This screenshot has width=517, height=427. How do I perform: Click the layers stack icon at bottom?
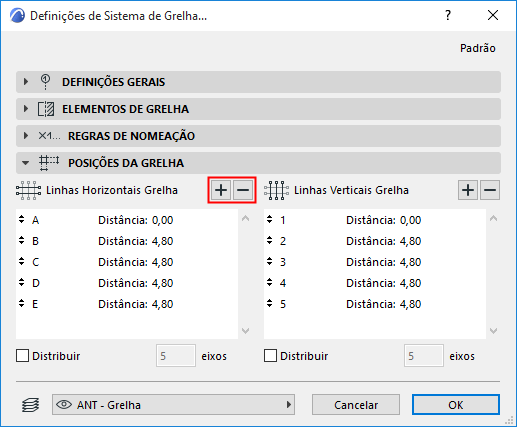pos(31,405)
